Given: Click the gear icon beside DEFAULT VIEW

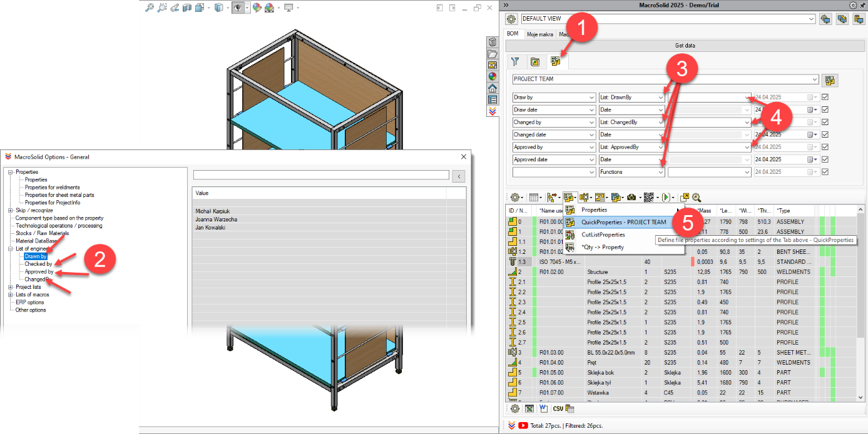Looking at the screenshot, I should (512, 19).
